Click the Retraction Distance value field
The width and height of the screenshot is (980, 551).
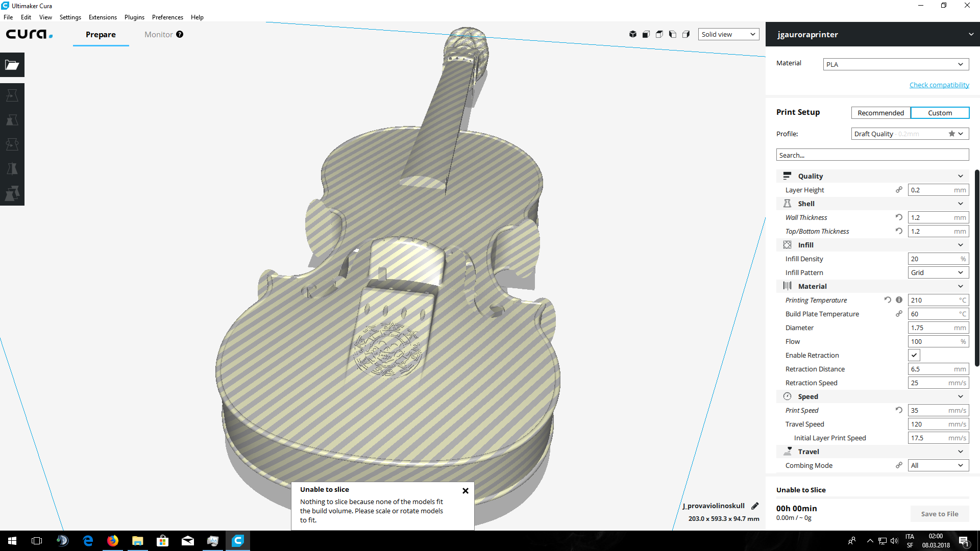click(x=938, y=369)
